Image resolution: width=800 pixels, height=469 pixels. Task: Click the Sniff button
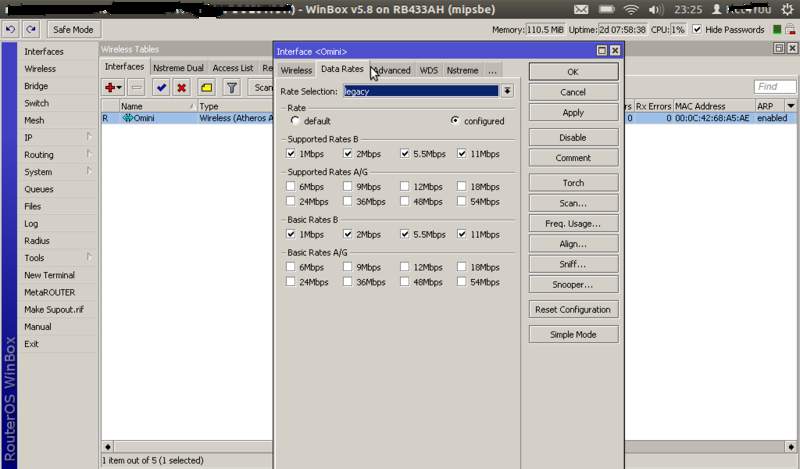[x=573, y=264]
